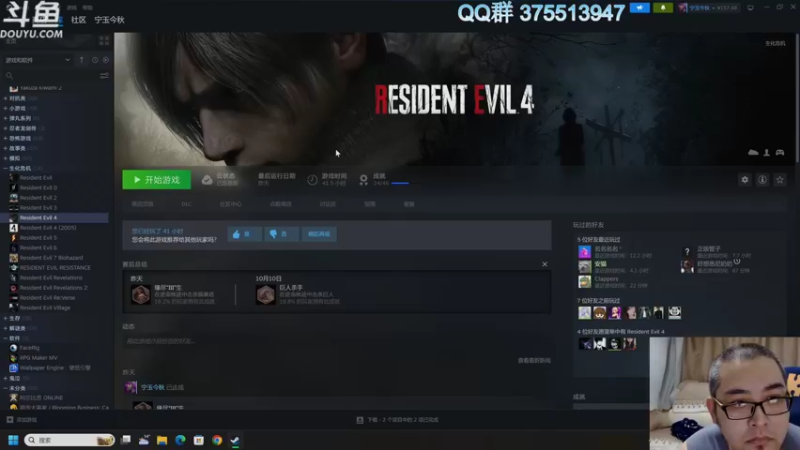Click yesterday's achievement badge thumbnail
Viewport: 800px width, 450px height.
point(141,295)
